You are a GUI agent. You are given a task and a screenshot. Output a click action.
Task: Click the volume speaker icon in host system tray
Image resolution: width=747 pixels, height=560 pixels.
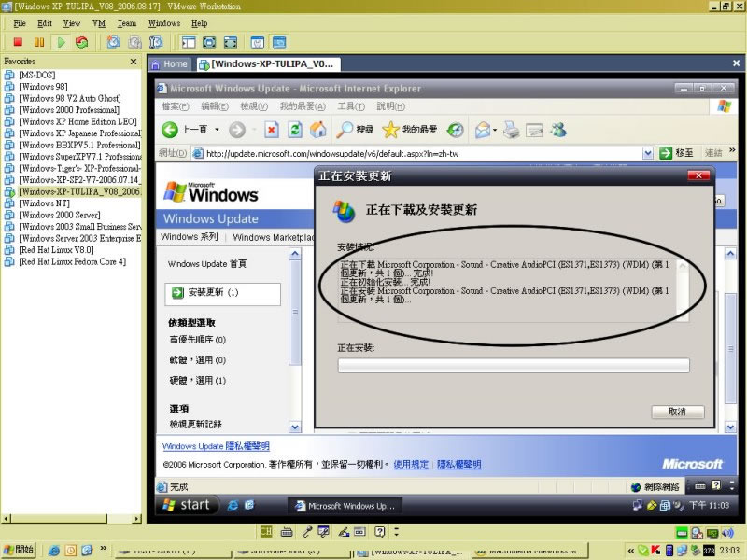(727, 533)
